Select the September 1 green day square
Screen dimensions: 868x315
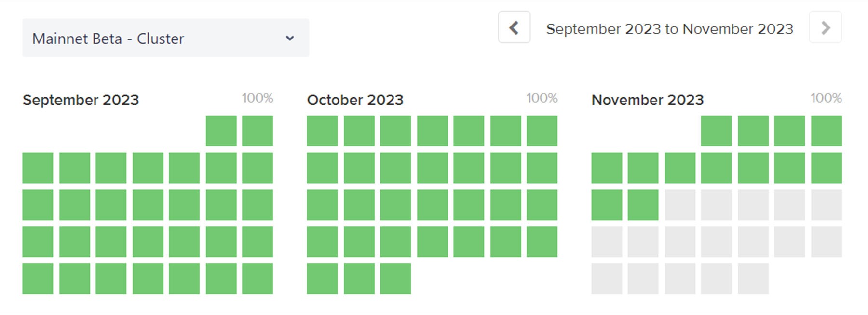(x=221, y=131)
